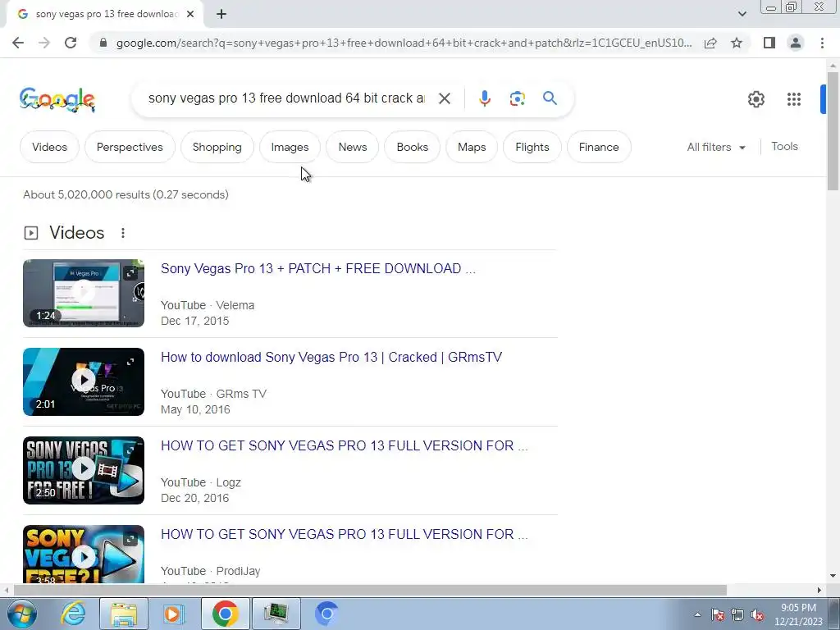Select the Chrome taskbar button
840x630 pixels.
tap(225, 614)
